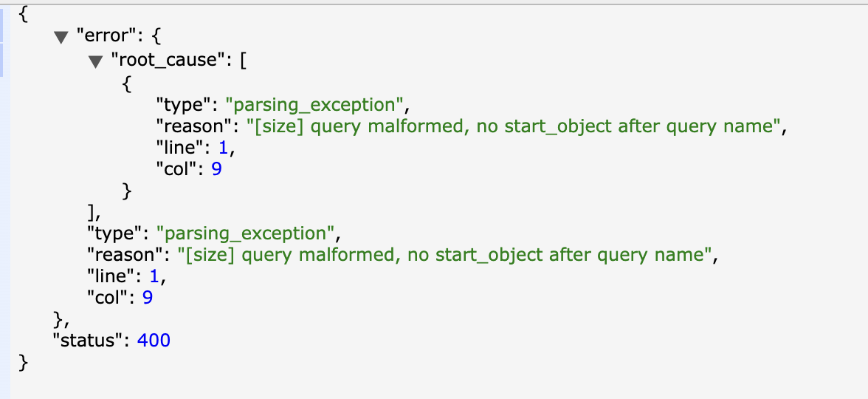The image size is (868, 399).
Task: Click the outer error "line" key
Action: [x=112, y=276]
